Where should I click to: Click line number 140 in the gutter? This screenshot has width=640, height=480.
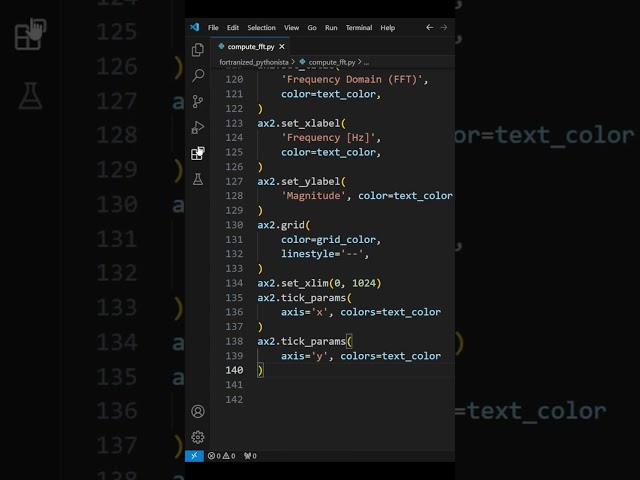(x=234, y=370)
